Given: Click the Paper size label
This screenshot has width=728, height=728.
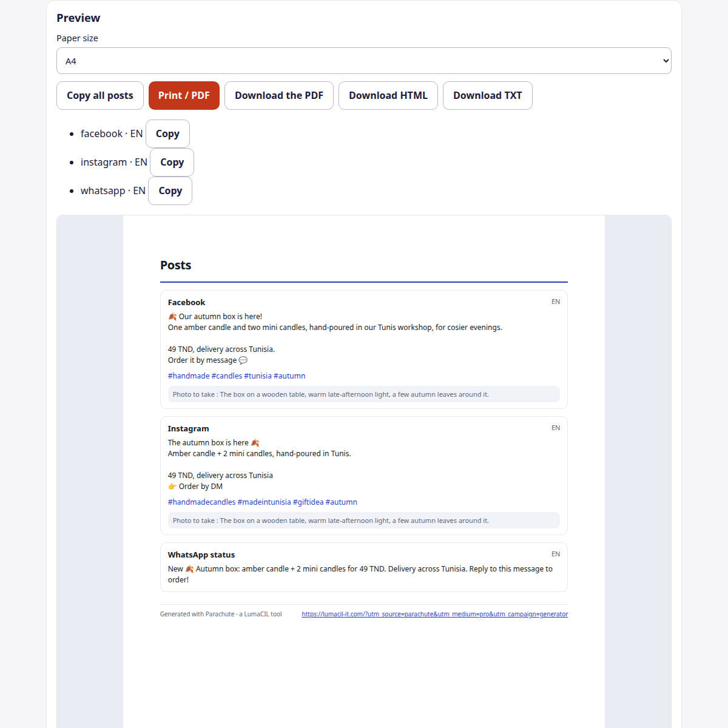Looking at the screenshot, I should (x=77, y=38).
